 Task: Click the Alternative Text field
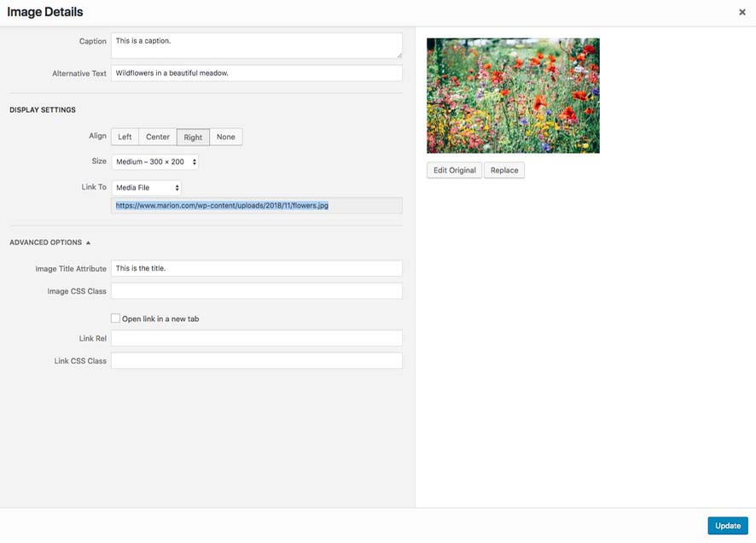[x=256, y=73]
